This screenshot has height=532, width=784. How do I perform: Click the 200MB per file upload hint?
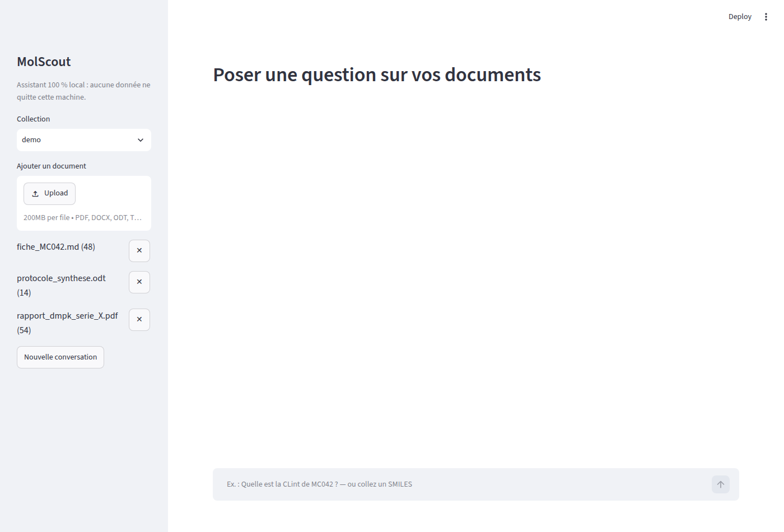pos(83,218)
